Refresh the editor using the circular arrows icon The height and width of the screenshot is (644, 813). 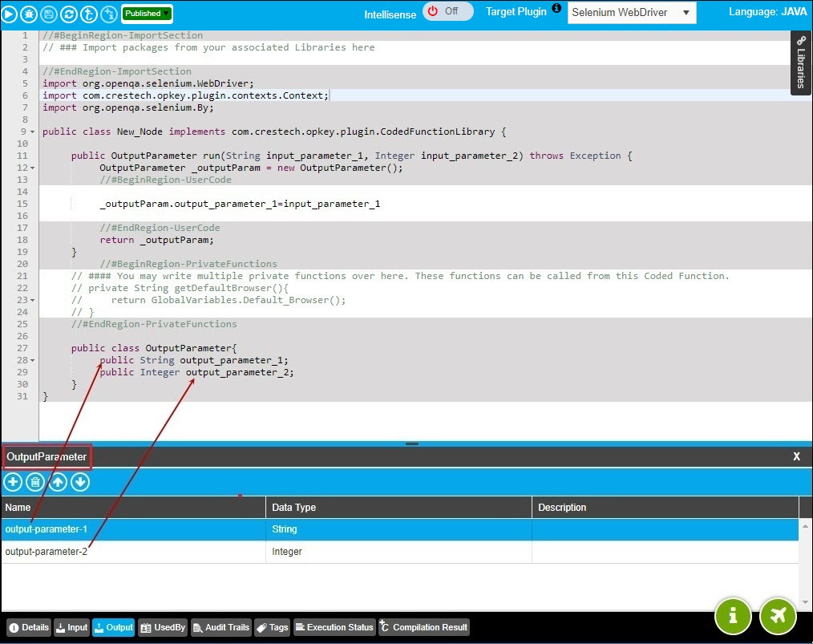click(x=69, y=14)
